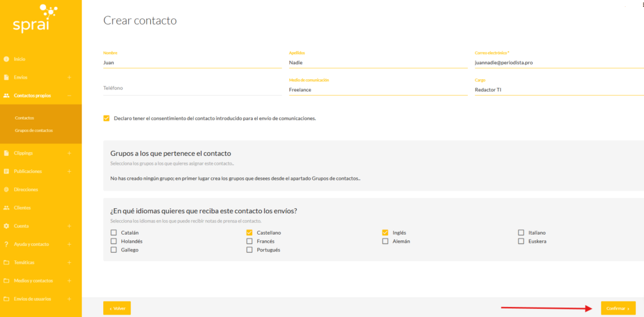
Task: Uncheck the Inglés language checkbox
Action: click(x=386, y=233)
